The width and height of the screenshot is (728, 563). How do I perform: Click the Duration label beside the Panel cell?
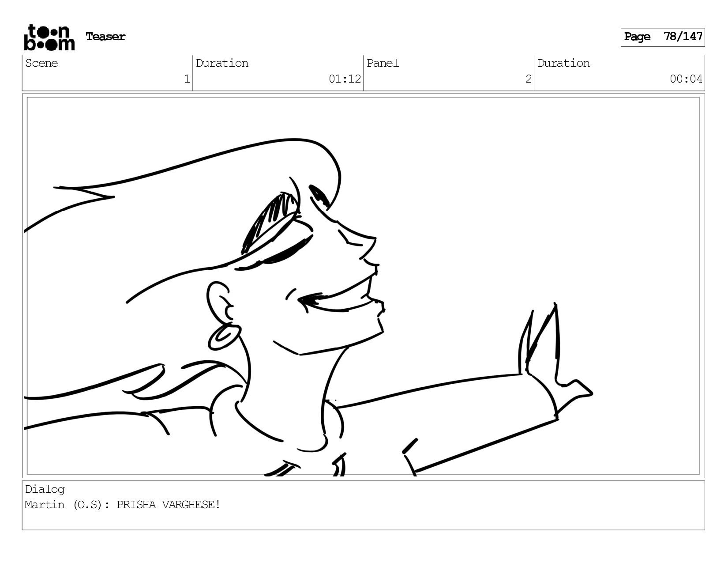pos(563,63)
